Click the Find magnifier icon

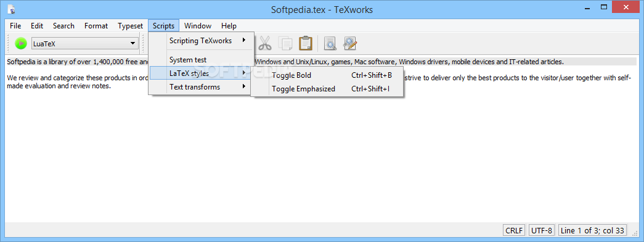330,43
